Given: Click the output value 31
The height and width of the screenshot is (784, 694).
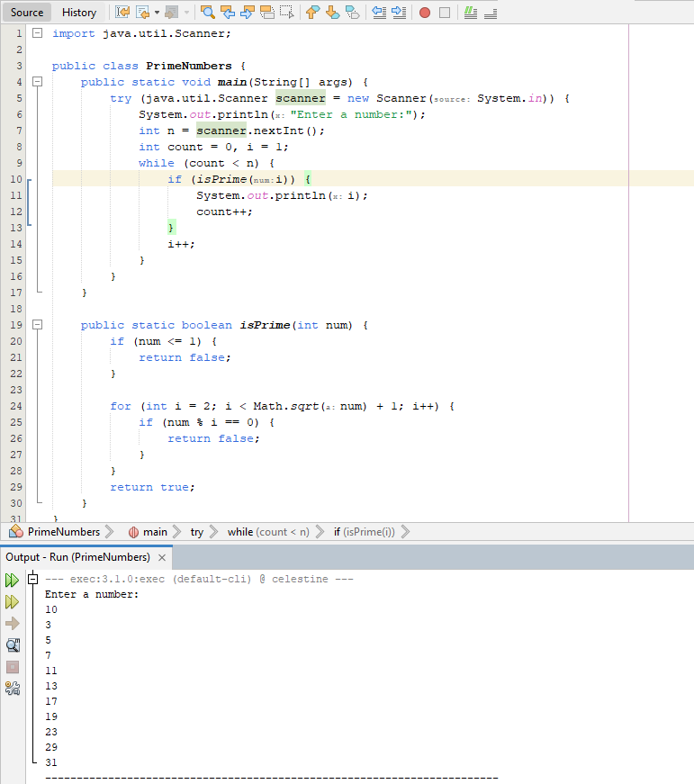Looking at the screenshot, I should (x=51, y=762).
